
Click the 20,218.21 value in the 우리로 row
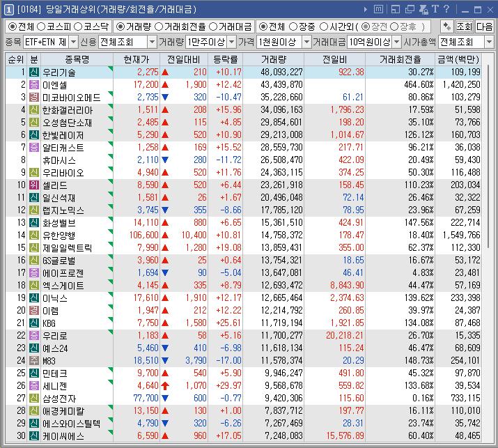(x=345, y=335)
